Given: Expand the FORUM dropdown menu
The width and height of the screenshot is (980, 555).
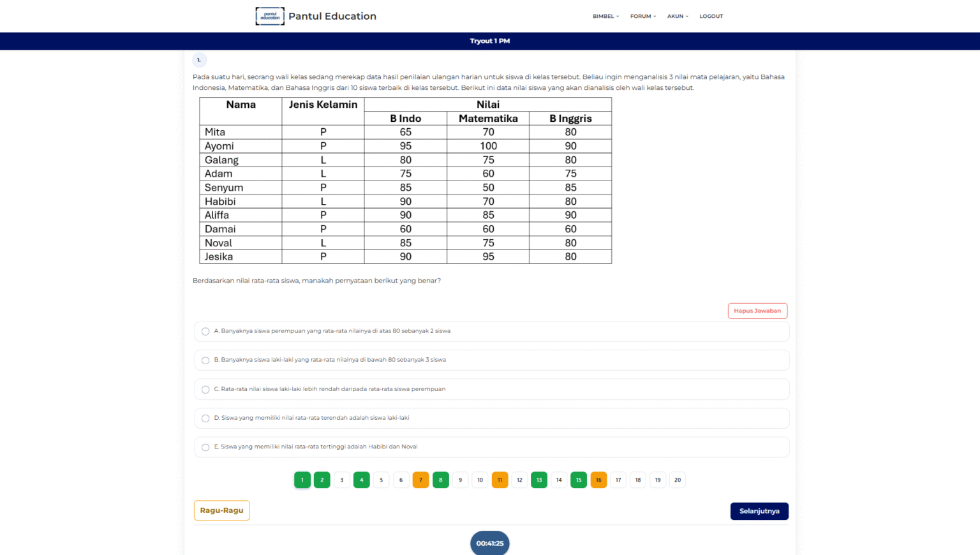Looking at the screenshot, I should (642, 16).
